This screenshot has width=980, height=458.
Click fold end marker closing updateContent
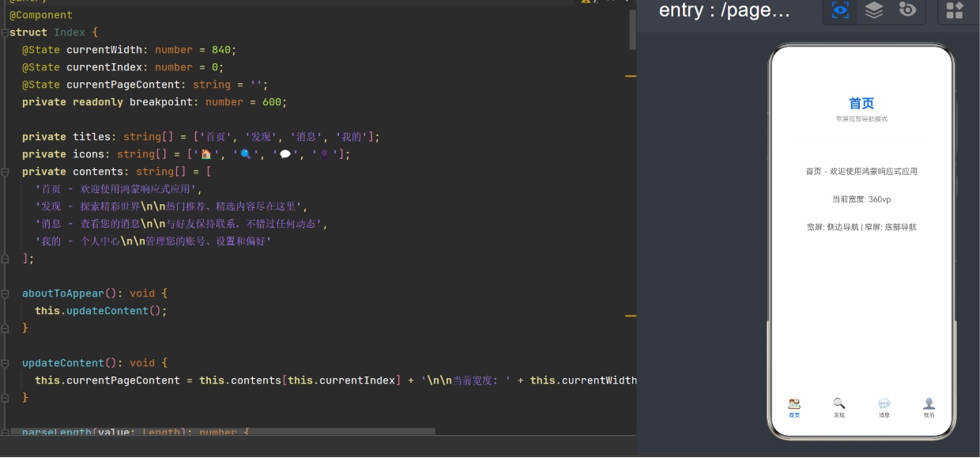coord(5,398)
